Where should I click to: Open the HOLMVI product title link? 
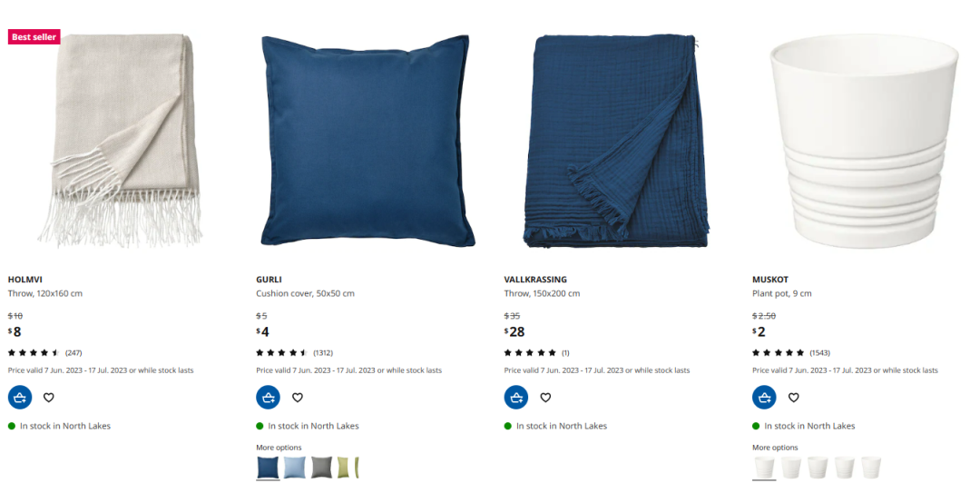tap(25, 280)
